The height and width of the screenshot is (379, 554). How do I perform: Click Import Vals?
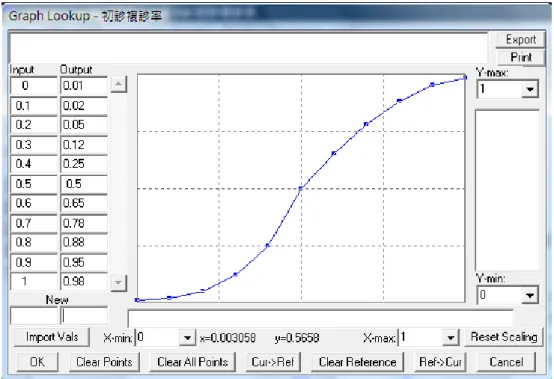(52, 337)
